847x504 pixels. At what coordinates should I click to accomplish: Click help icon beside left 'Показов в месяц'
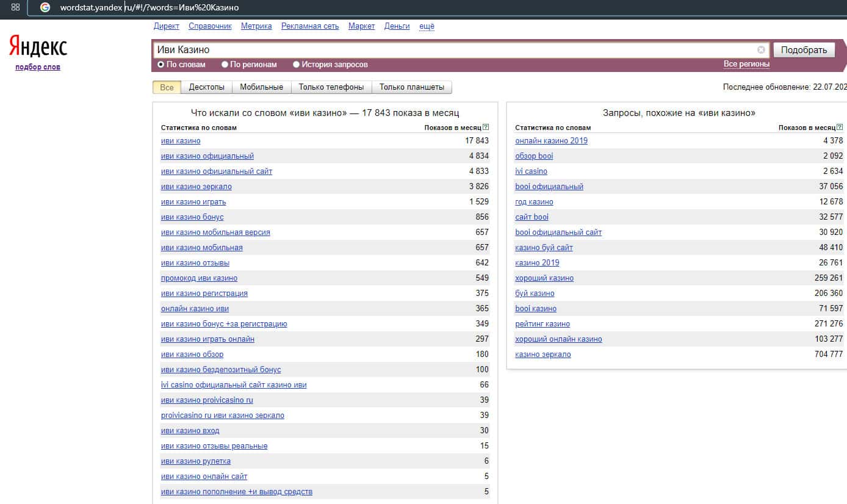click(486, 128)
